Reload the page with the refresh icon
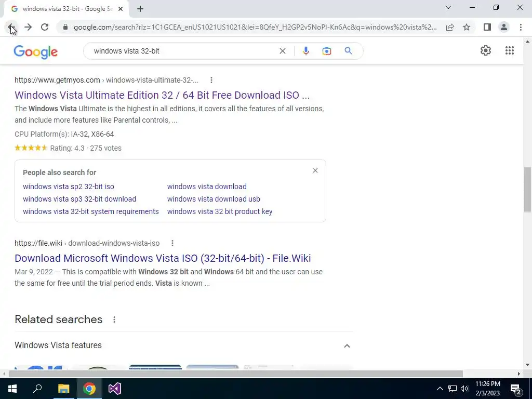This screenshot has width=532, height=399. coord(45,27)
